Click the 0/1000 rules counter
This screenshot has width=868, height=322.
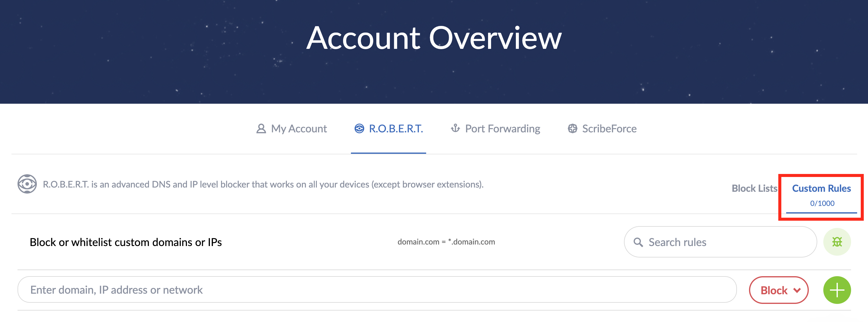coord(822,203)
